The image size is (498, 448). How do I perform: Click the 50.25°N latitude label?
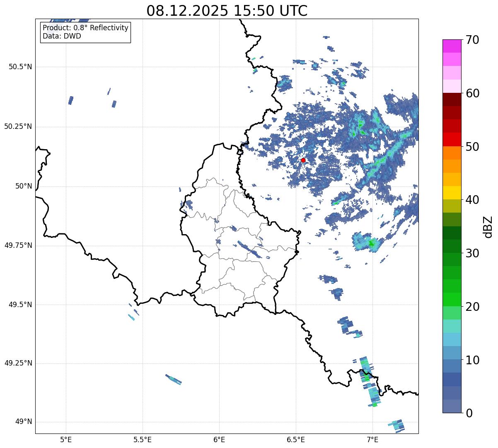(18, 126)
